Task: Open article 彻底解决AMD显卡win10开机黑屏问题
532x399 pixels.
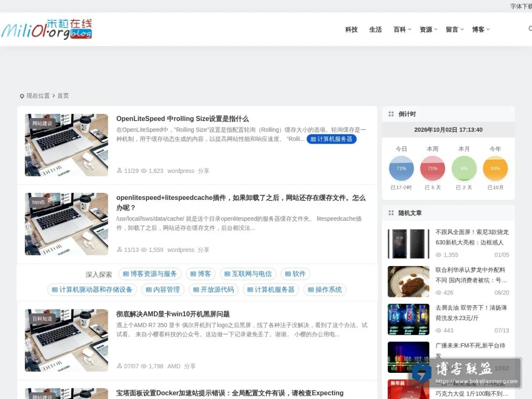Action: [x=173, y=314]
